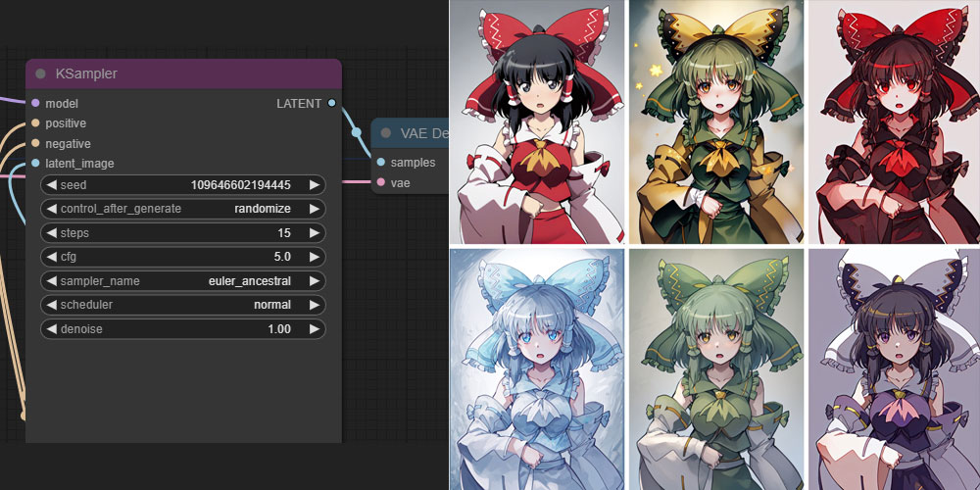This screenshot has height=490, width=980.
Task: Click the cfg value field showing 5.0
Action: coord(183,257)
